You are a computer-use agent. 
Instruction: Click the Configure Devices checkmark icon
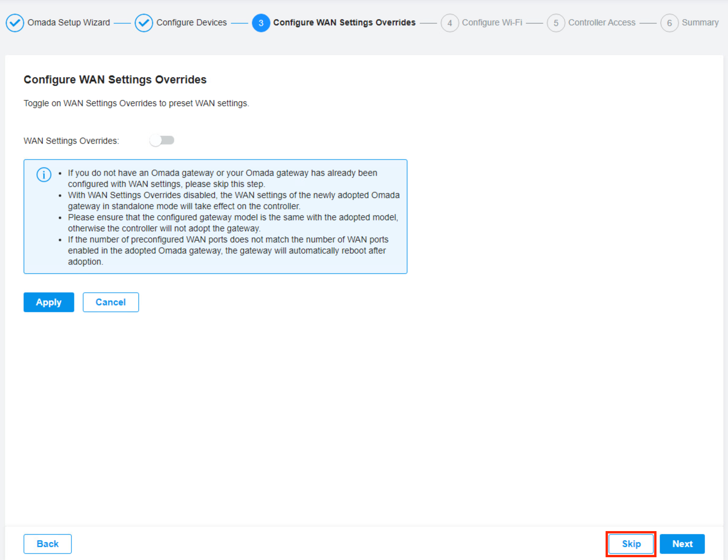(x=144, y=23)
